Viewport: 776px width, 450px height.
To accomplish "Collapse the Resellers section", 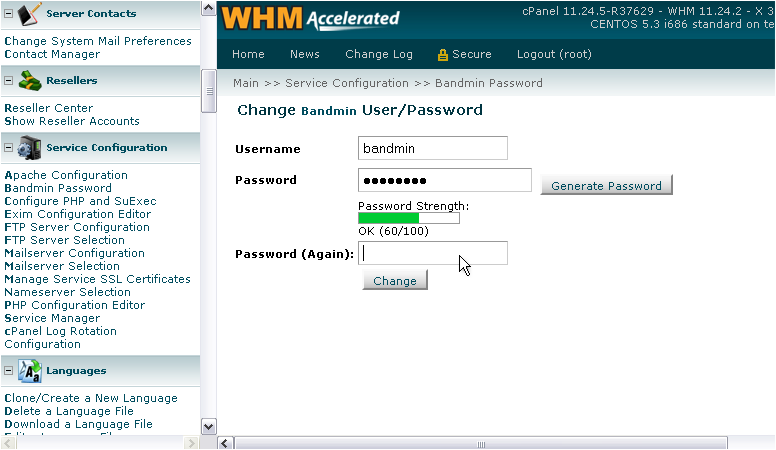I will (x=8, y=80).
